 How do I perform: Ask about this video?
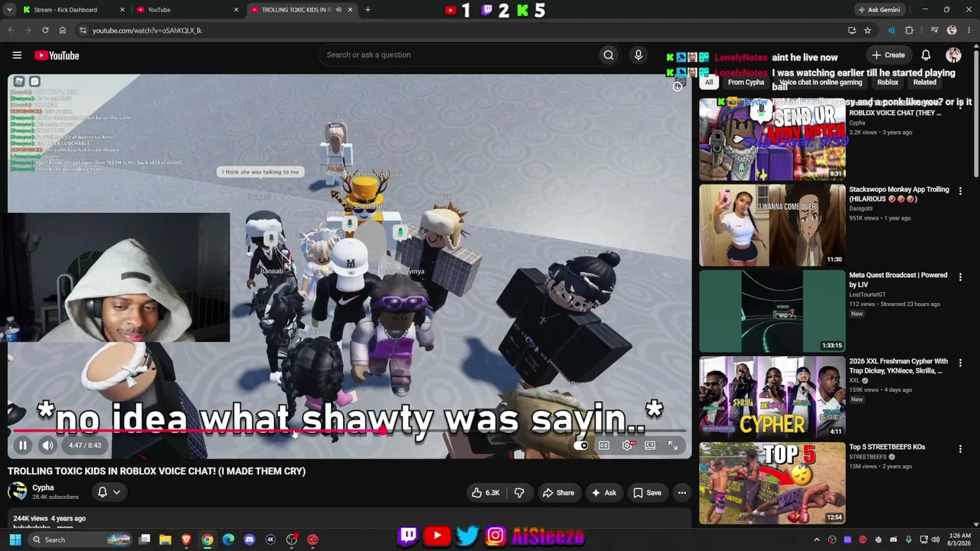603,493
